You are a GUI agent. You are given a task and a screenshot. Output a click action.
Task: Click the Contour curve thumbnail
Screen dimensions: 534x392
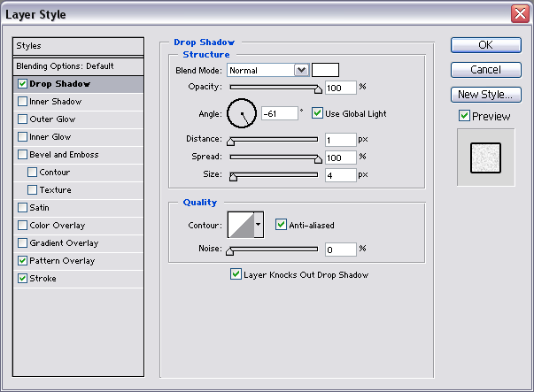point(241,225)
